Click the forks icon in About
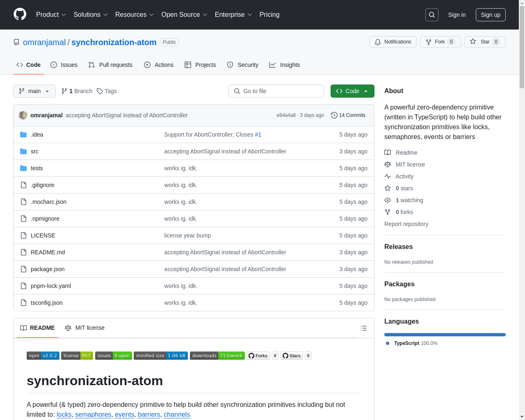 pos(388,212)
